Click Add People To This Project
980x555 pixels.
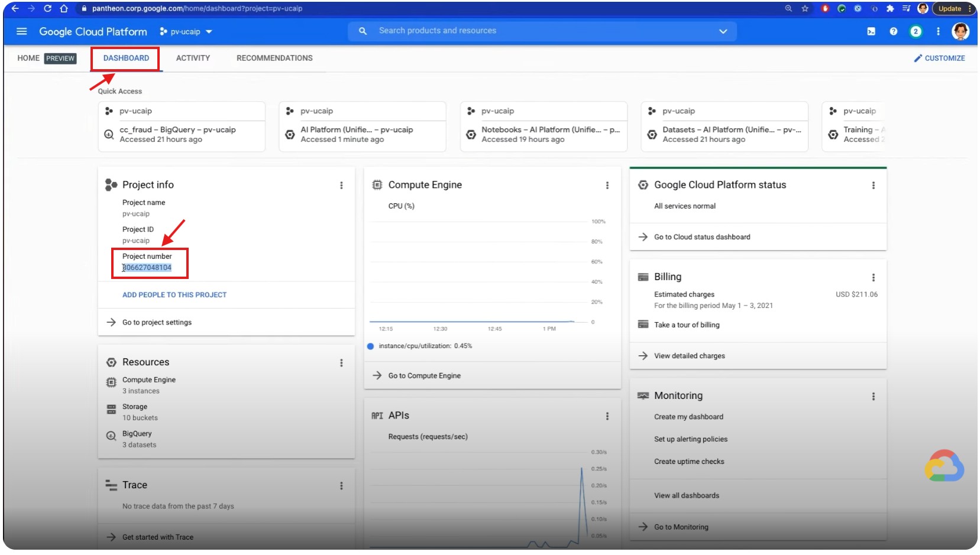tap(174, 295)
